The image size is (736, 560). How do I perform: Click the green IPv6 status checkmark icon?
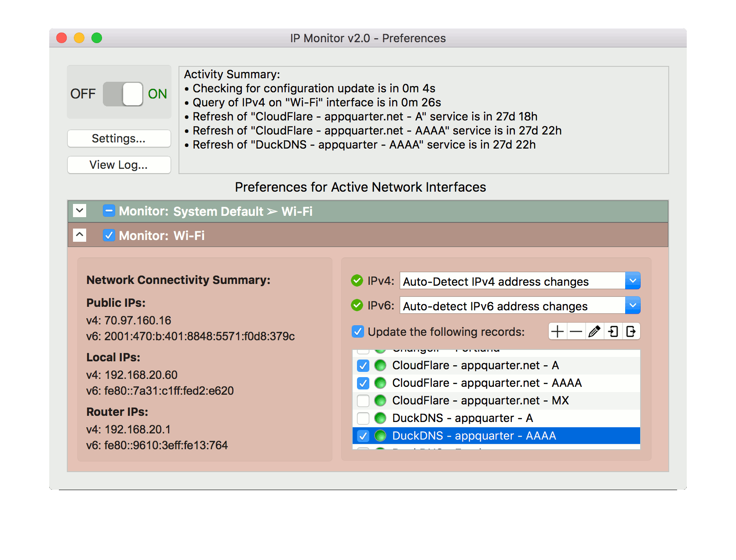357,305
